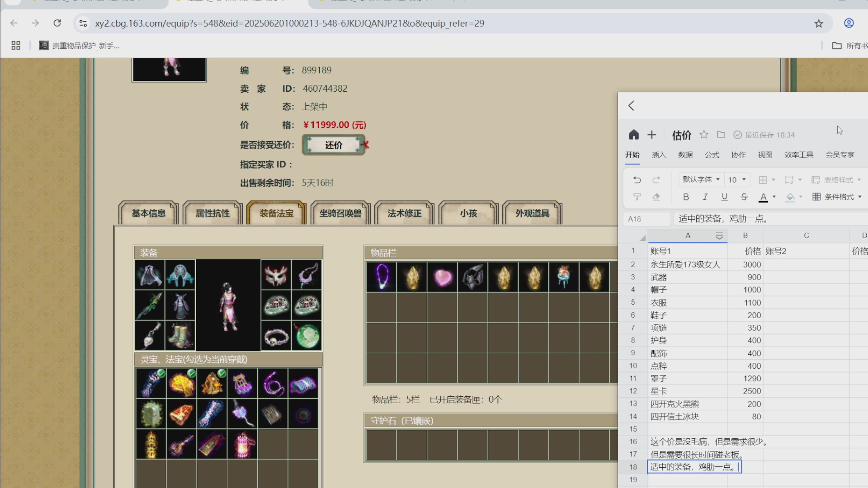Click the browser back arrow
868x488 pixels.
14,23
